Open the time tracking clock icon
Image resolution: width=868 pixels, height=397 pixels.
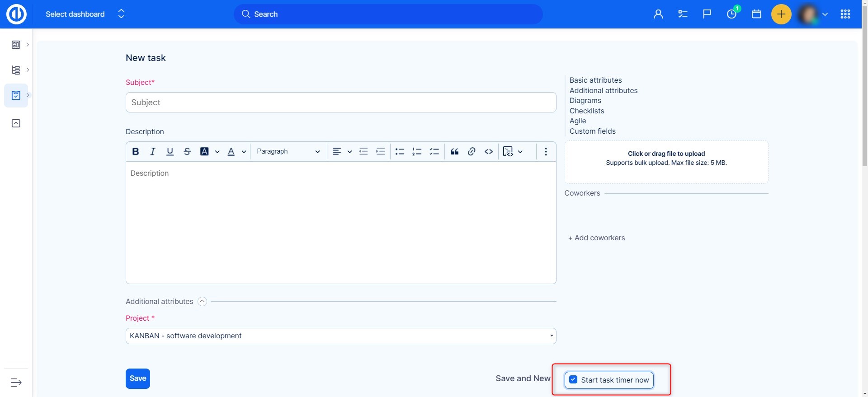(x=731, y=14)
